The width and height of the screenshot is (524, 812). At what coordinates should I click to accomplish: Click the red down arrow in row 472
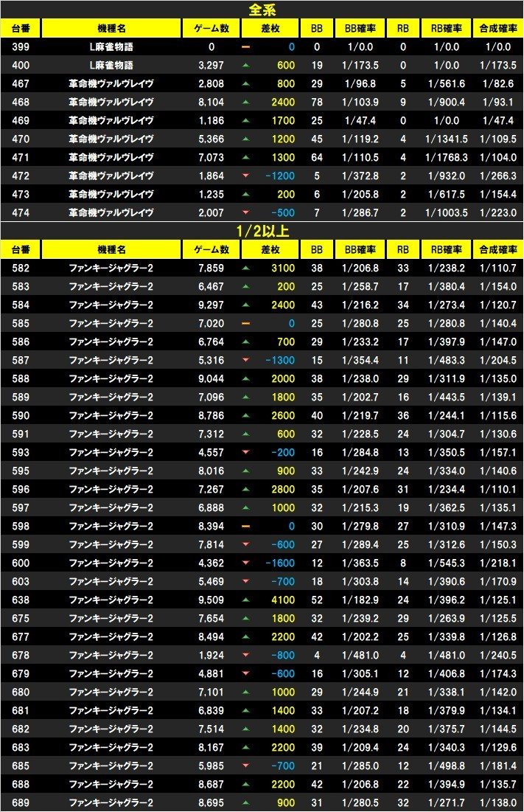245,176
